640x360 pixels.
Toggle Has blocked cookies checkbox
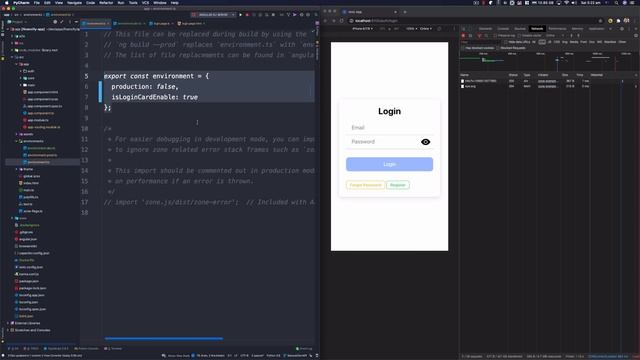click(x=463, y=48)
